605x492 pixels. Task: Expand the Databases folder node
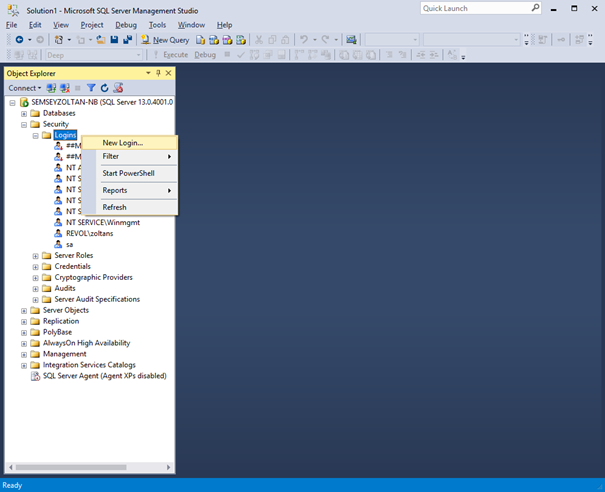[x=24, y=113]
